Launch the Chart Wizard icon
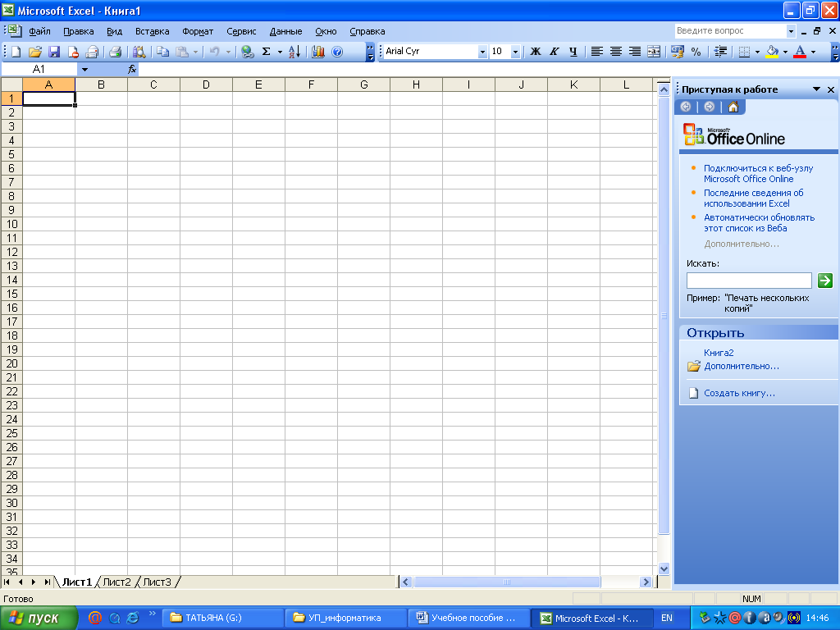 (318, 52)
